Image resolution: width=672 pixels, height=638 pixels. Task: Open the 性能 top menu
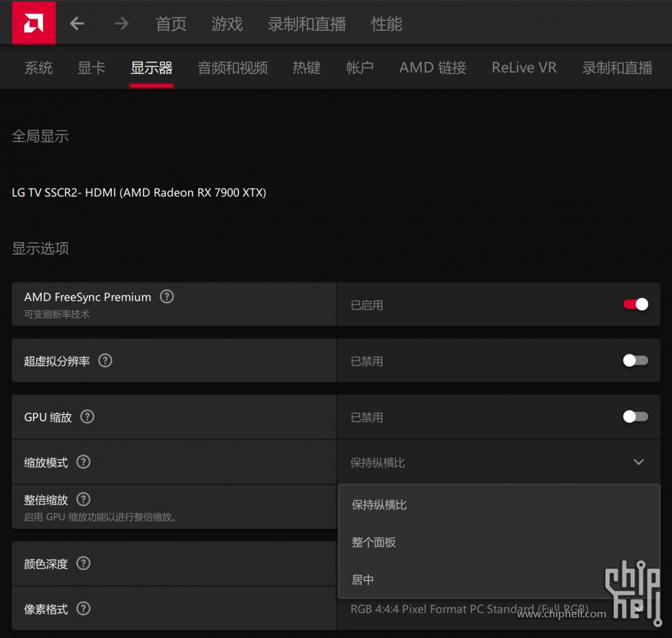click(386, 24)
